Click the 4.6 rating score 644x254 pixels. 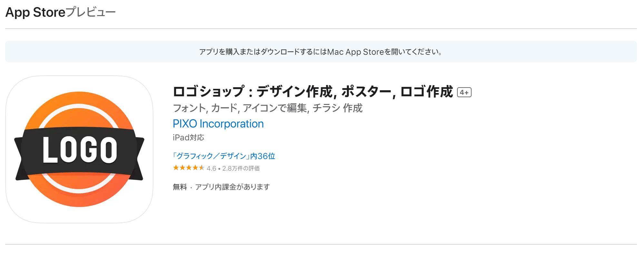[211, 168]
